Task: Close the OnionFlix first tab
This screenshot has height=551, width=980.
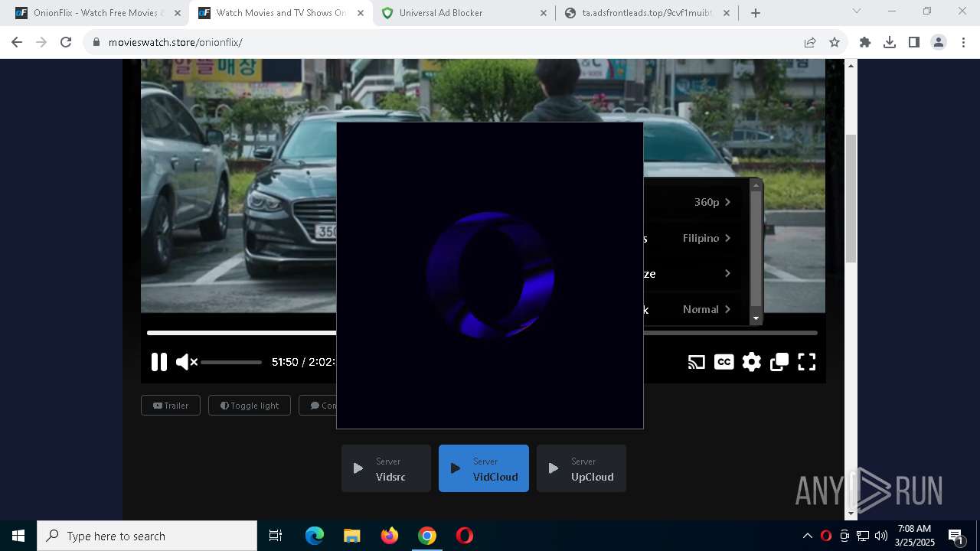Action: click(x=177, y=13)
